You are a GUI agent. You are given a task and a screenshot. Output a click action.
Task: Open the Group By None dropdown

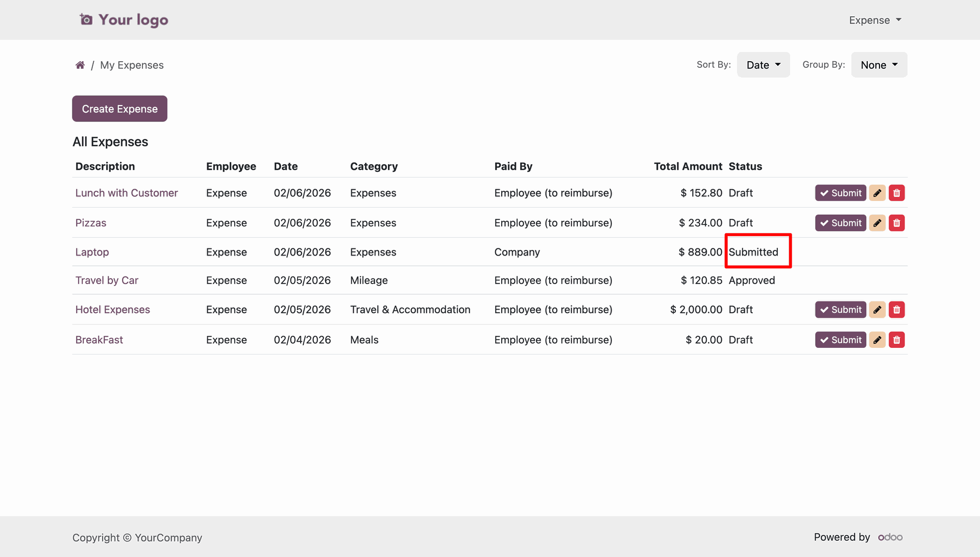click(x=879, y=65)
